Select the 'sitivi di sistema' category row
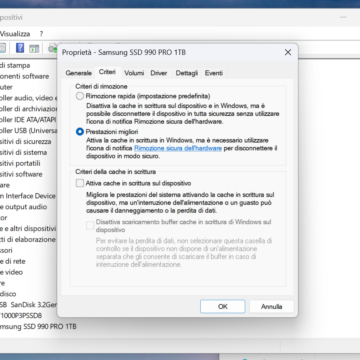 coord(24,152)
